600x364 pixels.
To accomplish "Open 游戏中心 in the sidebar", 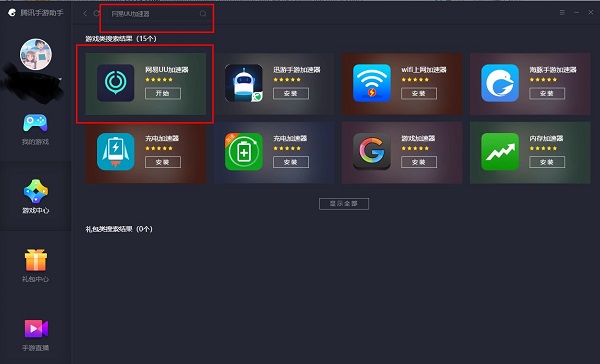I will (x=36, y=196).
